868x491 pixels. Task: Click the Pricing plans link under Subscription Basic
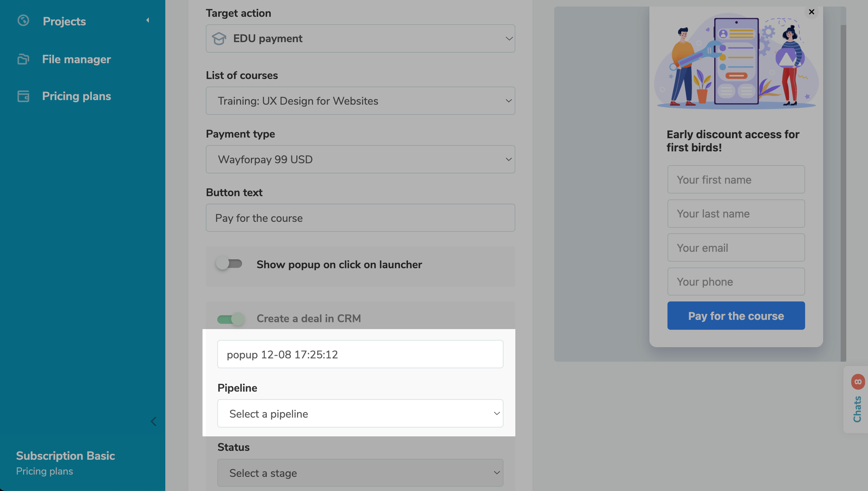[x=44, y=471]
